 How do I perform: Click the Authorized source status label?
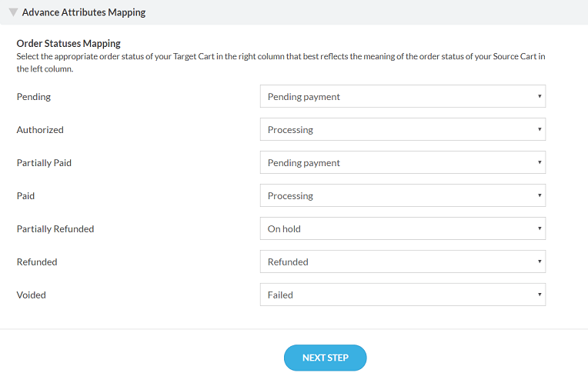click(40, 130)
